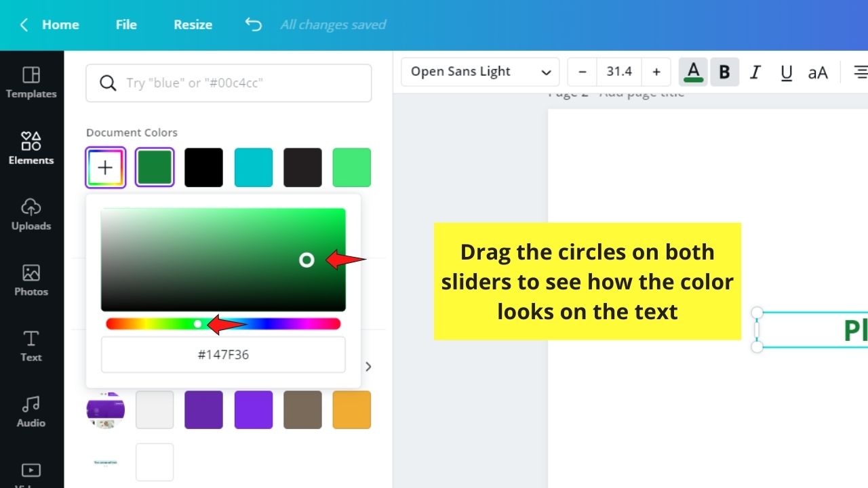Select the Elements sidebar icon
The width and height of the screenshot is (868, 488).
point(31,148)
